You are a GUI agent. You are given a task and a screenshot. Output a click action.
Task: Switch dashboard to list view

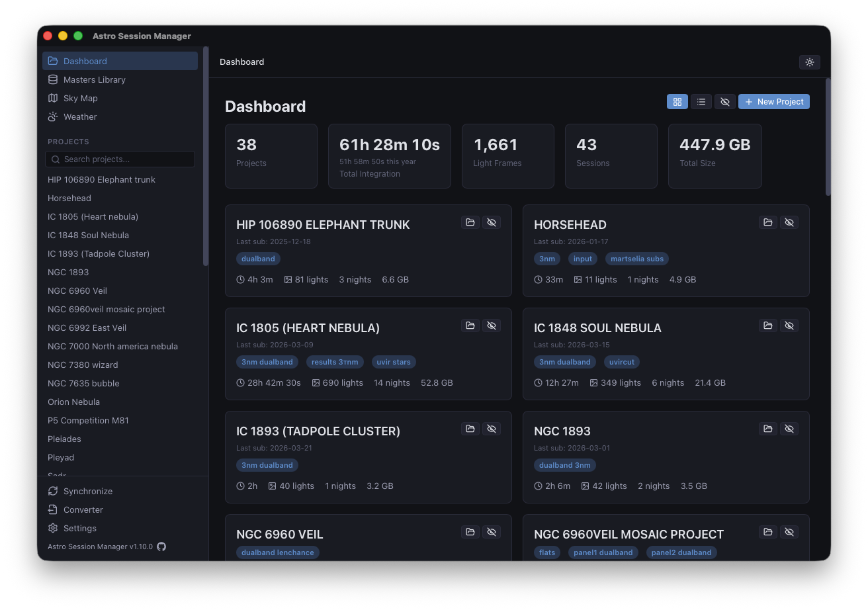pos(701,101)
